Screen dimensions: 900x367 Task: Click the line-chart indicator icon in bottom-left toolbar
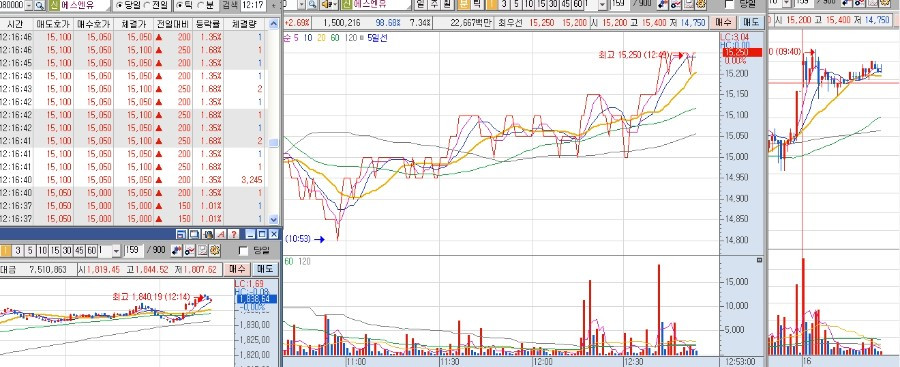point(189,250)
